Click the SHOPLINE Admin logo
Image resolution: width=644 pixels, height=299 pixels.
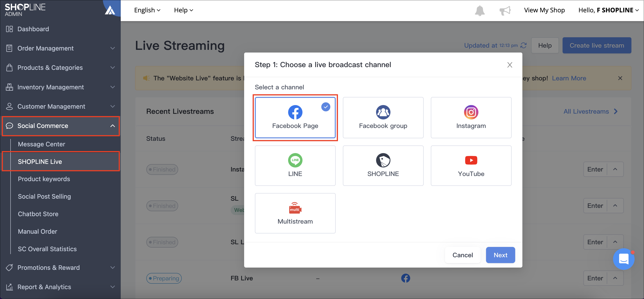(25, 10)
